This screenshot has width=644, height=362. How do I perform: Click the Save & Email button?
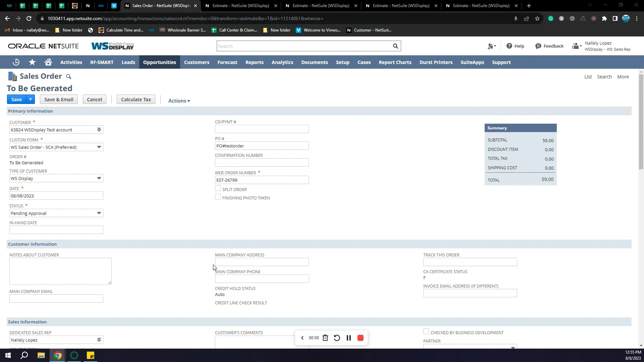click(x=59, y=100)
